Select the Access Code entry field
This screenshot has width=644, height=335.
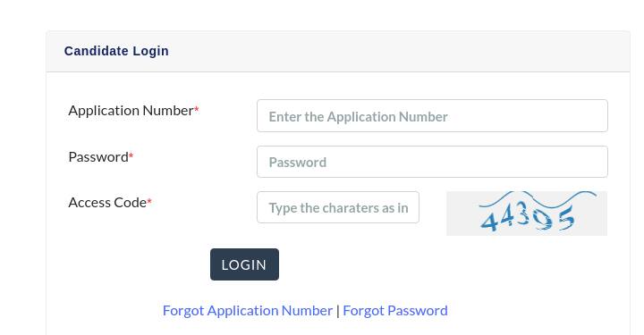click(x=338, y=207)
